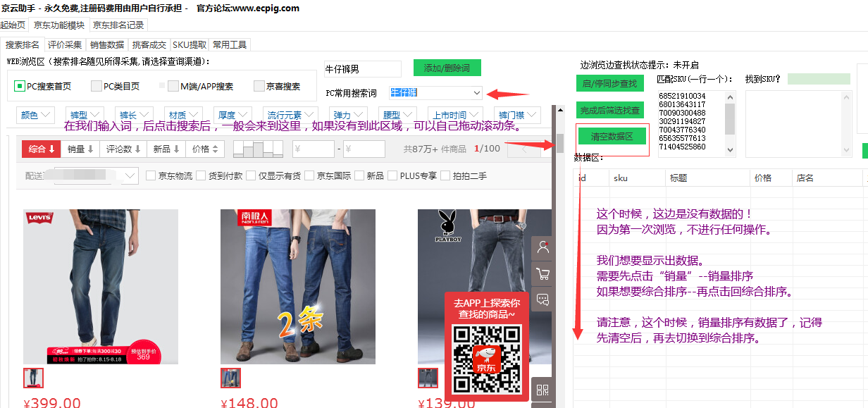
Task: Click the 完成后筛选找查 button
Action: 610,110
